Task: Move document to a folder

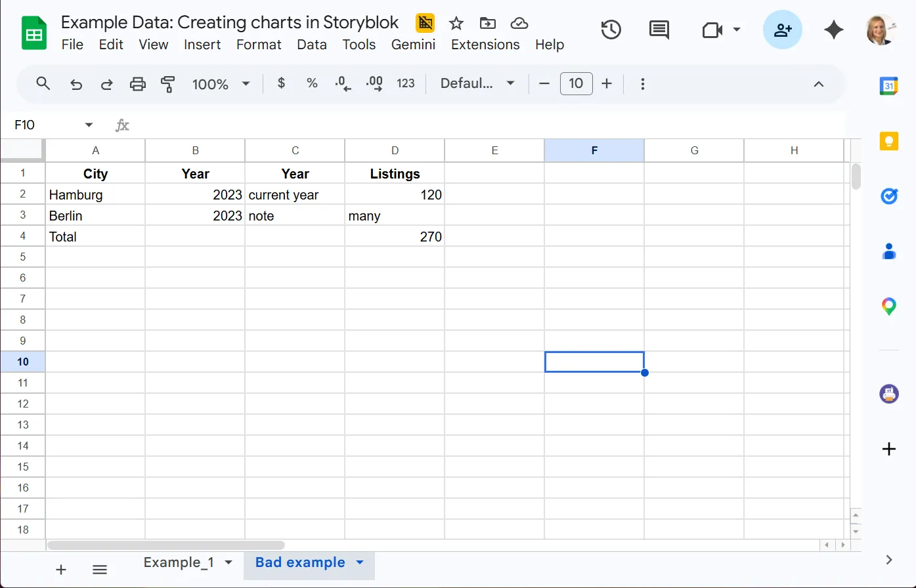Action: pyautogui.click(x=488, y=24)
